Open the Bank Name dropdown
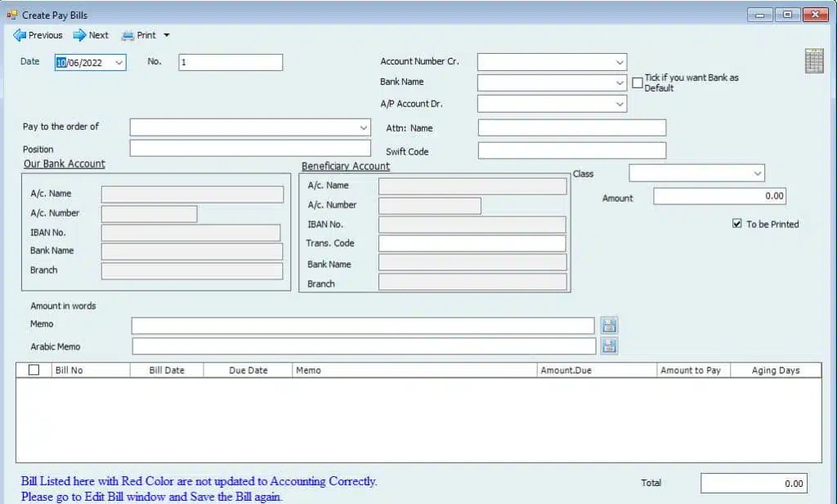 point(619,83)
